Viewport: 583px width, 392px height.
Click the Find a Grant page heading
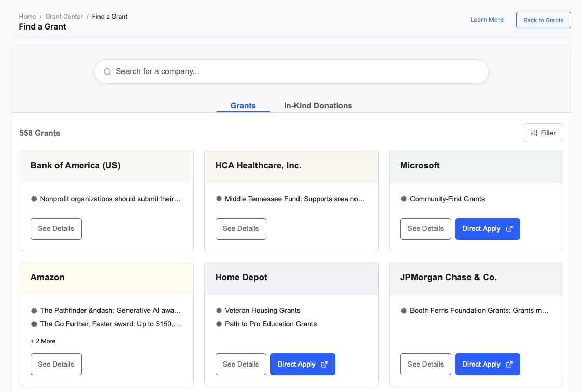[x=42, y=27]
